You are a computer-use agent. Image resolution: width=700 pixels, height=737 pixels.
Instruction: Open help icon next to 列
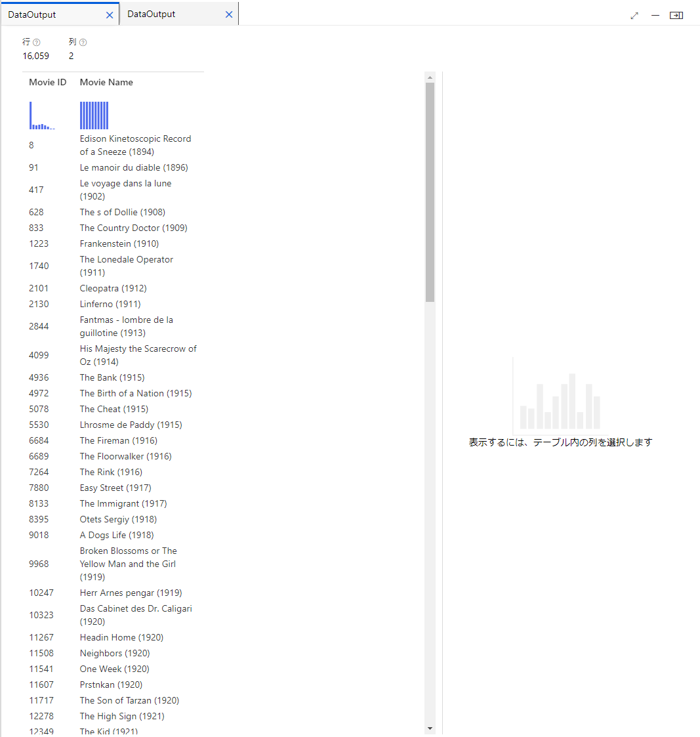(x=83, y=42)
